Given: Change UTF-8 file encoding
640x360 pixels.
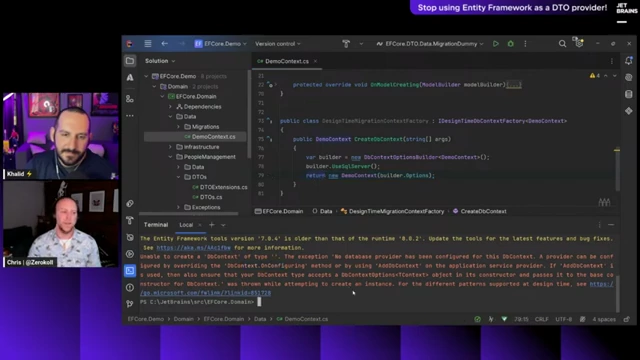Looking at the screenshot, I should point(563,319).
